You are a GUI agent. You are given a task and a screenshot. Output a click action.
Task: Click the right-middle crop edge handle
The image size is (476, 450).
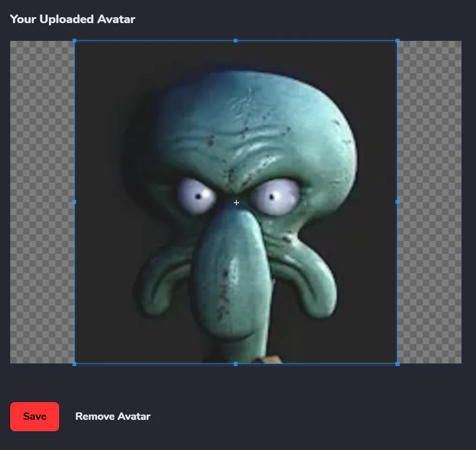point(398,202)
